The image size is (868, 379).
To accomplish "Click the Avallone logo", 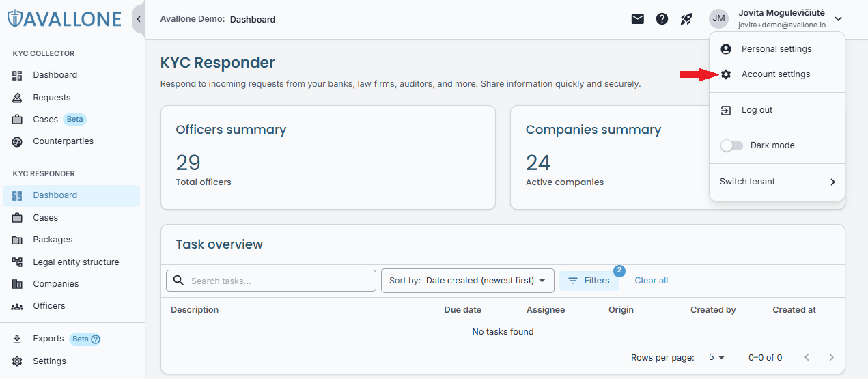I will [x=65, y=19].
